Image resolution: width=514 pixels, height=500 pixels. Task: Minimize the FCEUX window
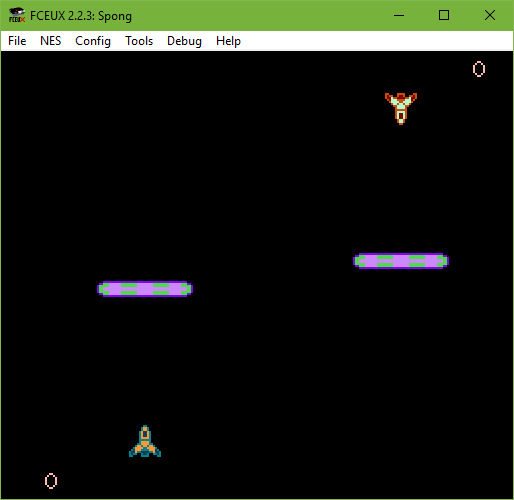(x=399, y=15)
